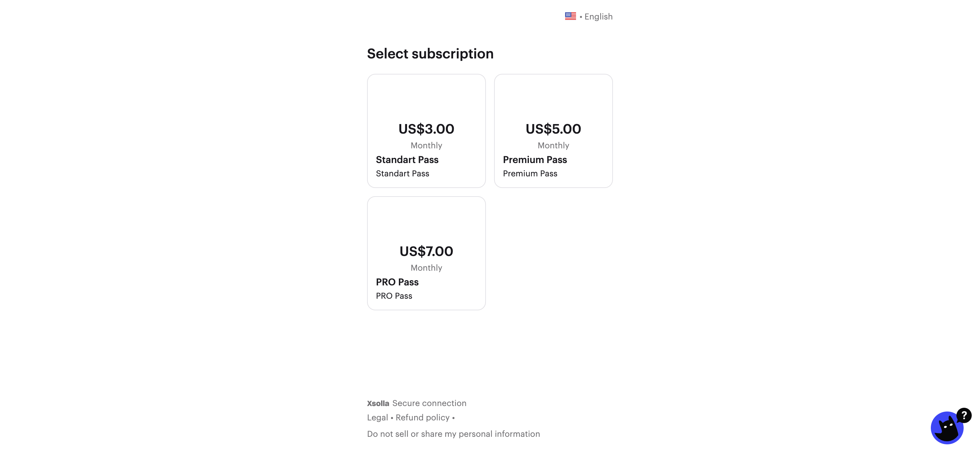Open the black cat help widget

947,428
